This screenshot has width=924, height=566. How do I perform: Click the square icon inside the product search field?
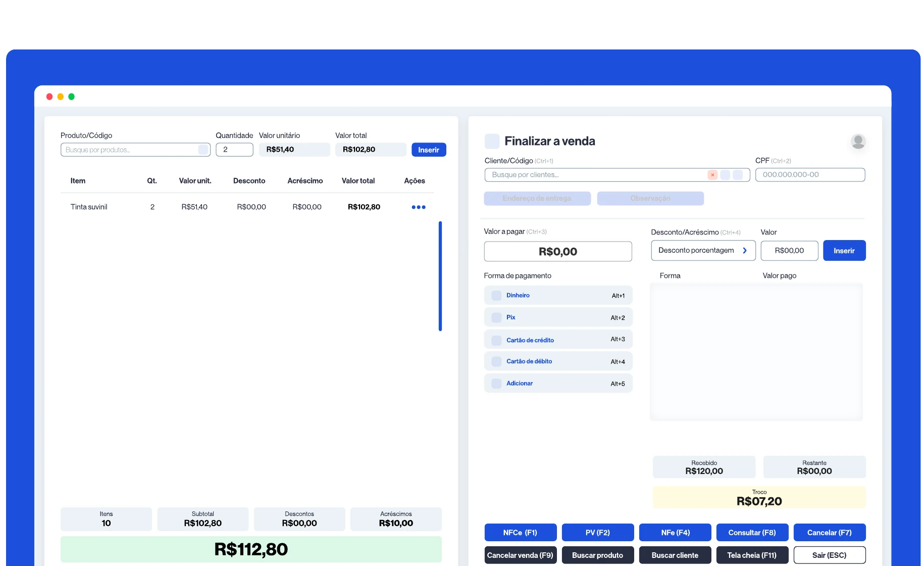point(203,150)
